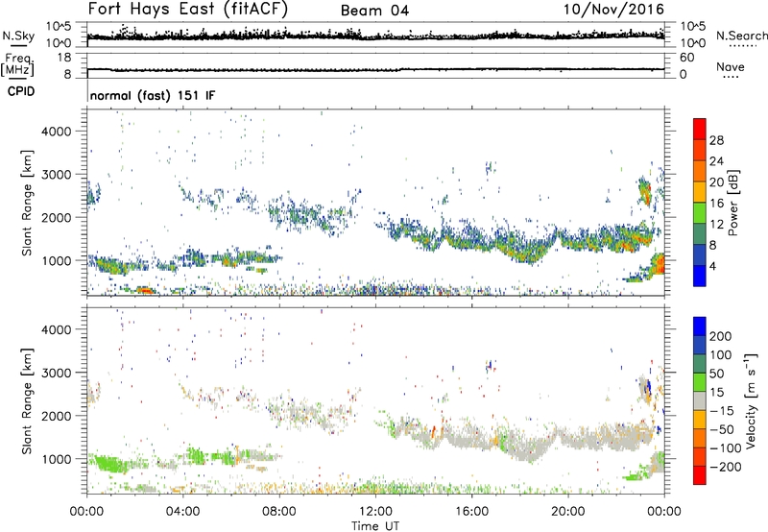Click the 'Nave' legend label
Screen dimensions: 768x532
731,66
